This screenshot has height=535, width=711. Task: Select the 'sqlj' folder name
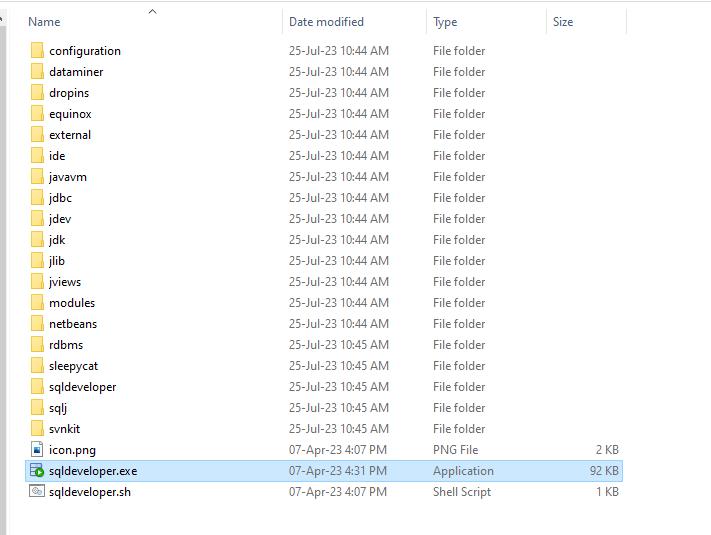tap(58, 408)
